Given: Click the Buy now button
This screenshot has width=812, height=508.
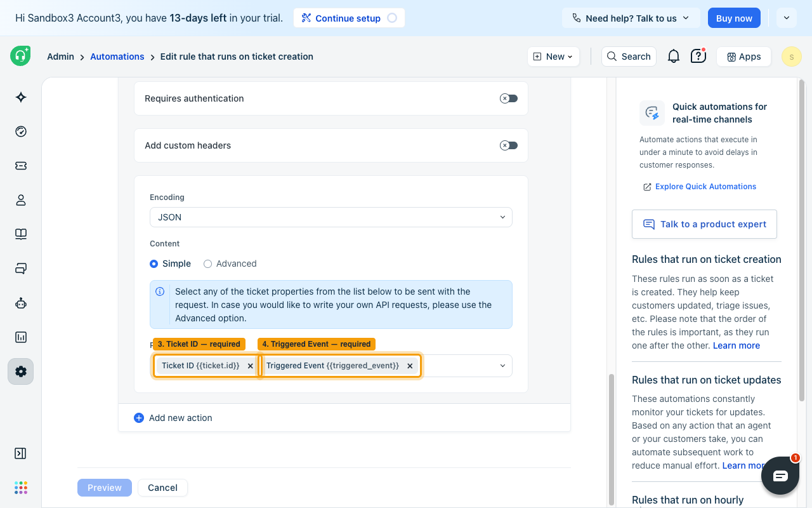Looking at the screenshot, I should [734, 18].
